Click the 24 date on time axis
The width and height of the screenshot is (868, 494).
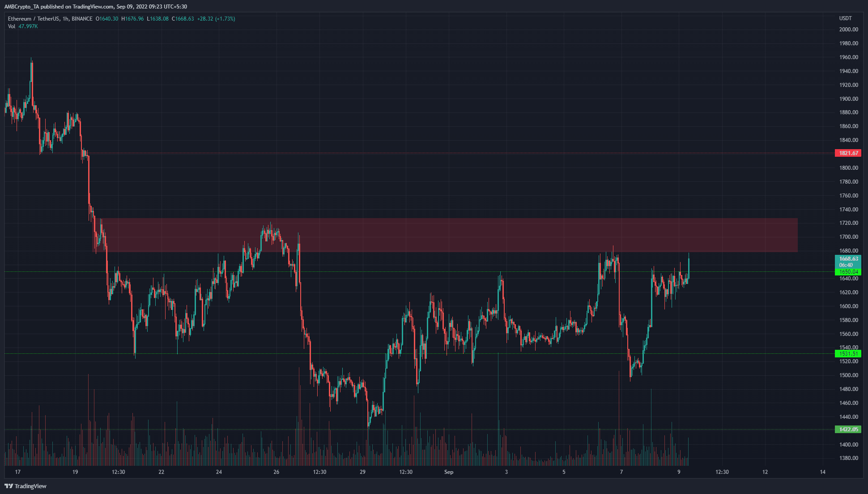[x=219, y=472]
